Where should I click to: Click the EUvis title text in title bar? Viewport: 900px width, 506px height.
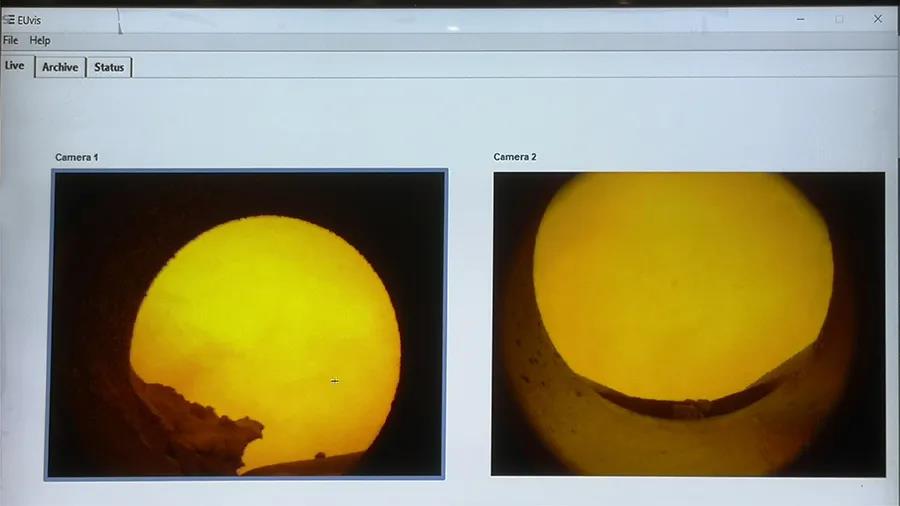(29, 19)
